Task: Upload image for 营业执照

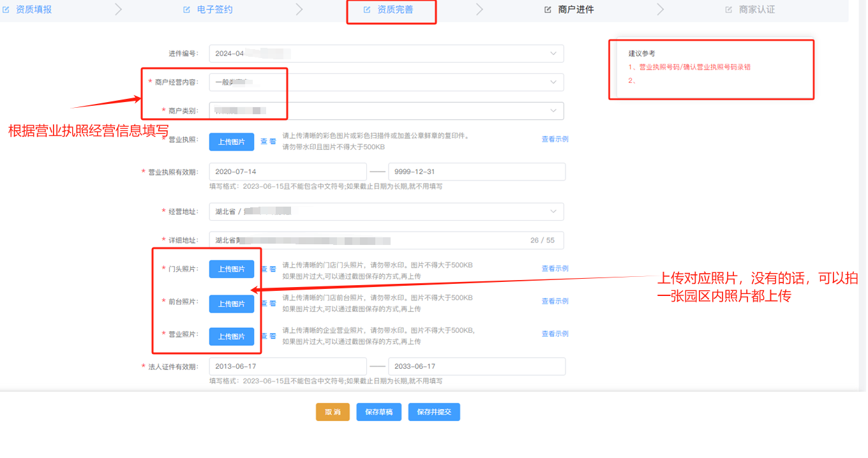Action: click(x=231, y=142)
